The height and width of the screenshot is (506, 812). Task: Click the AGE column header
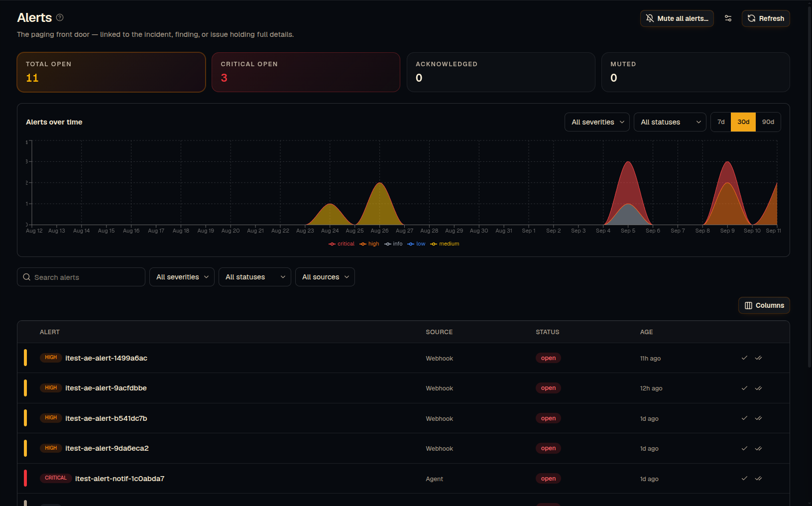click(646, 332)
